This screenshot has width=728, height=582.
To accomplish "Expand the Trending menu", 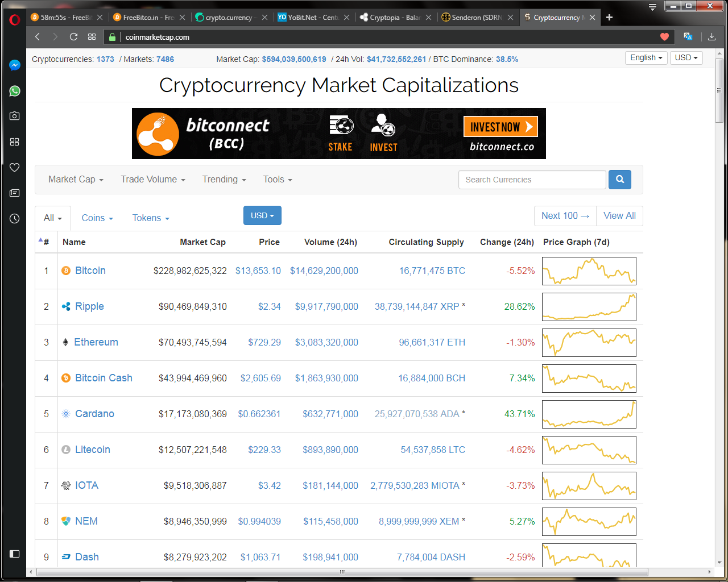I will coord(224,180).
